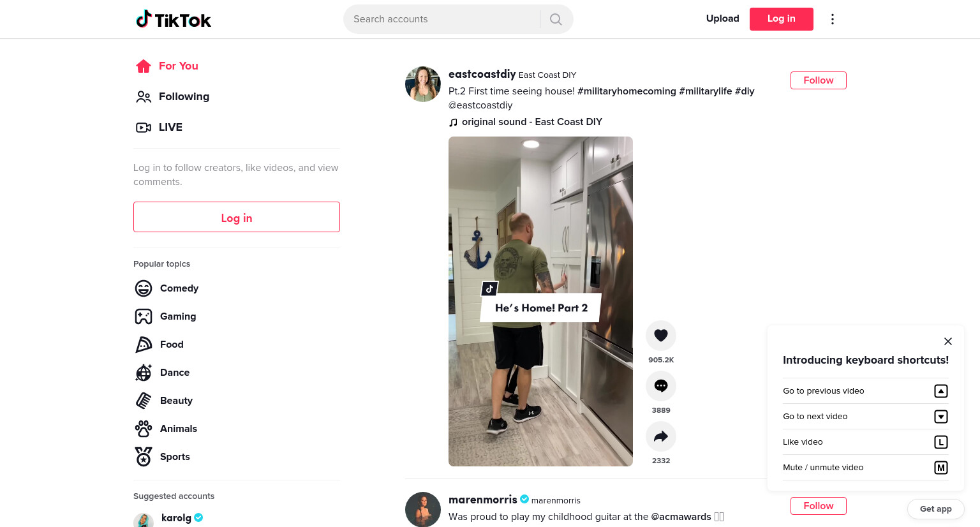The height and width of the screenshot is (527, 980).
Task: Click the Get app button
Action: pyautogui.click(x=936, y=508)
